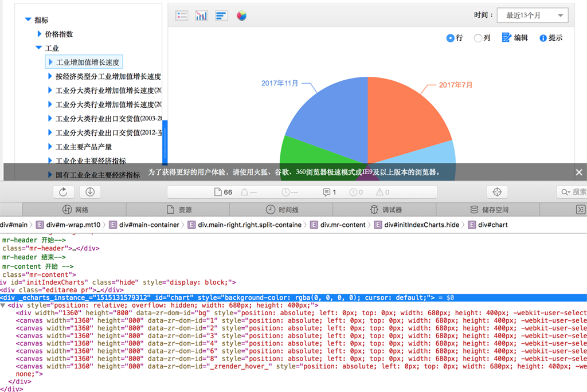Click the reload page icon in inspector

point(63,192)
